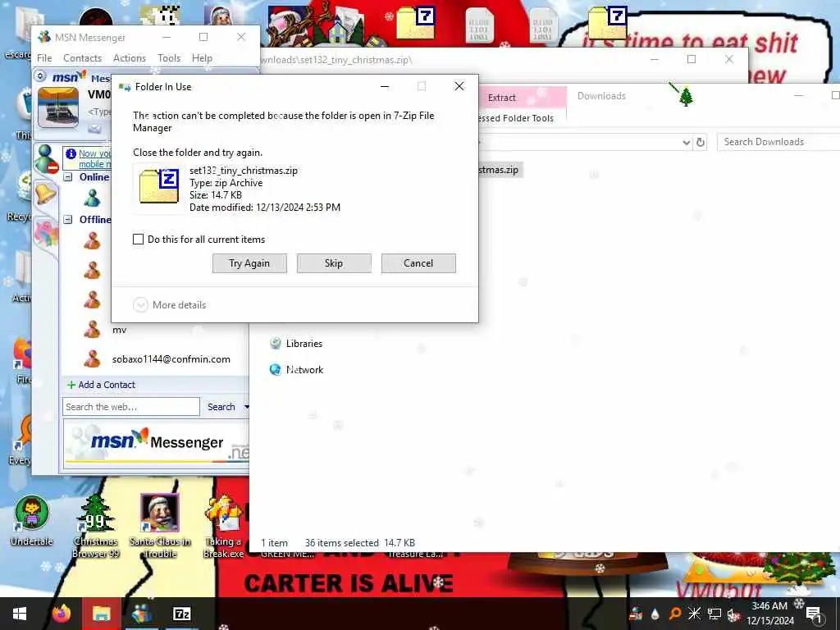Image resolution: width=840 pixels, height=630 pixels.
Task: Select the contact sobaxo1144@confmin.com
Action: click(171, 359)
